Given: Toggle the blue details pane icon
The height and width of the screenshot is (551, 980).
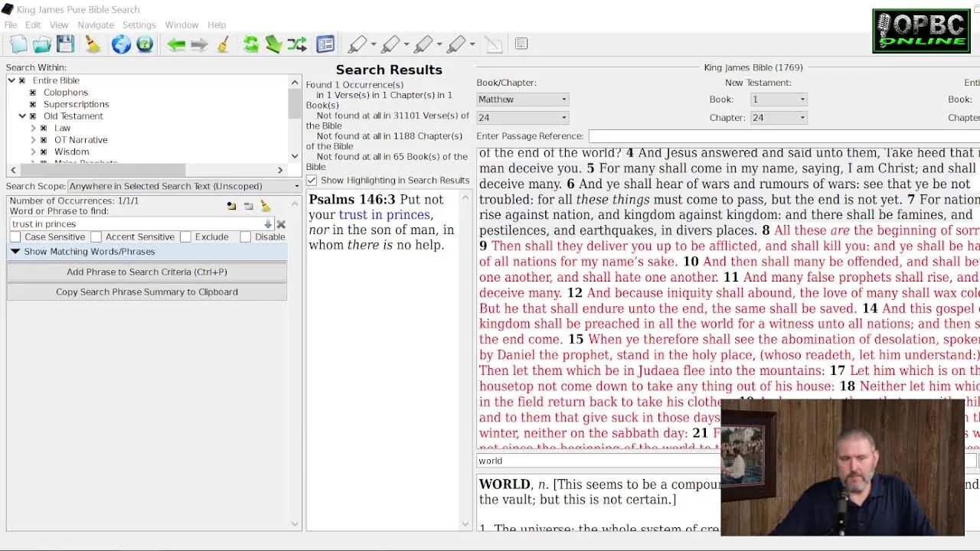Looking at the screenshot, I should pyautogui.click(x=325, y=44).
